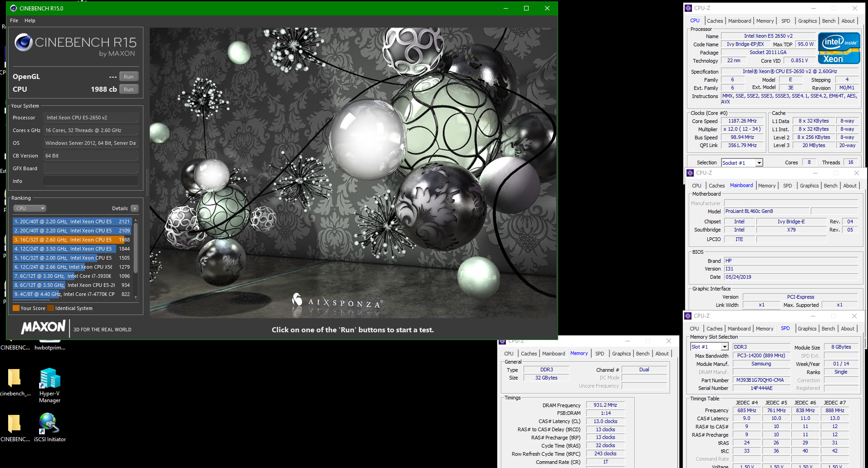Viewport: 868px width, 468px height.
Task: Open Memory tab in SPD CPU-Z window
Action: pos(765,329)
